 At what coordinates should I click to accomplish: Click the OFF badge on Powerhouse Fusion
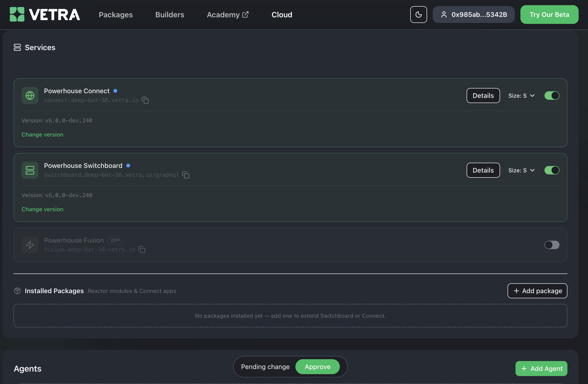(115, 240)
